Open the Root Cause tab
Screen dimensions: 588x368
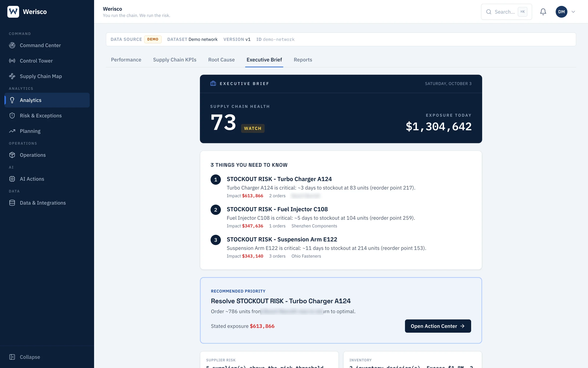pos(221,60)
